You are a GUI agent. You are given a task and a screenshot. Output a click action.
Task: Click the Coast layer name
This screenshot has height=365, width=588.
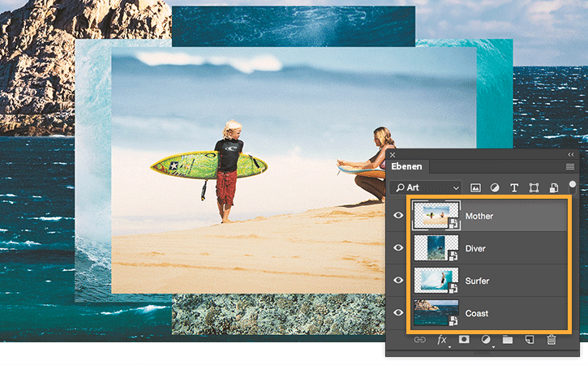pos(477,313)
